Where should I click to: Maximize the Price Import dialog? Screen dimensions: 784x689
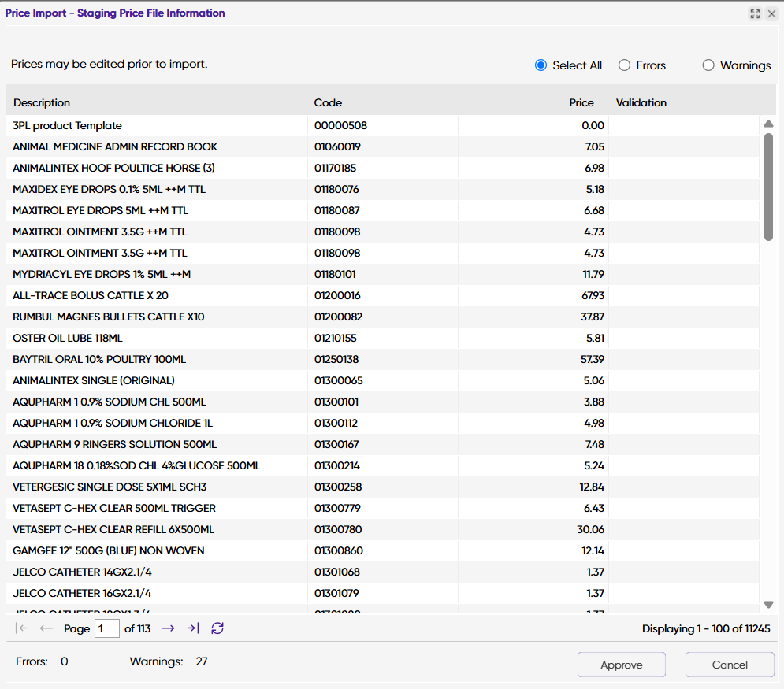[x=755, y=13]
